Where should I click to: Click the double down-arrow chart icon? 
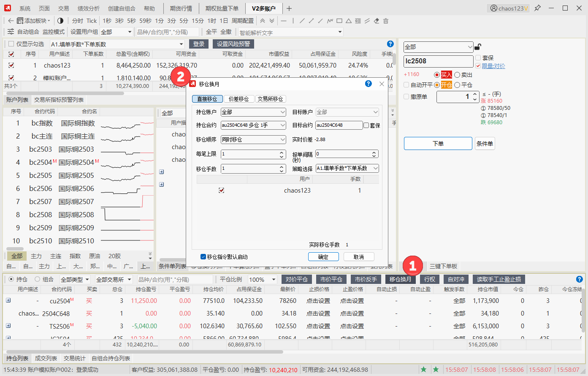coord(272,21)
